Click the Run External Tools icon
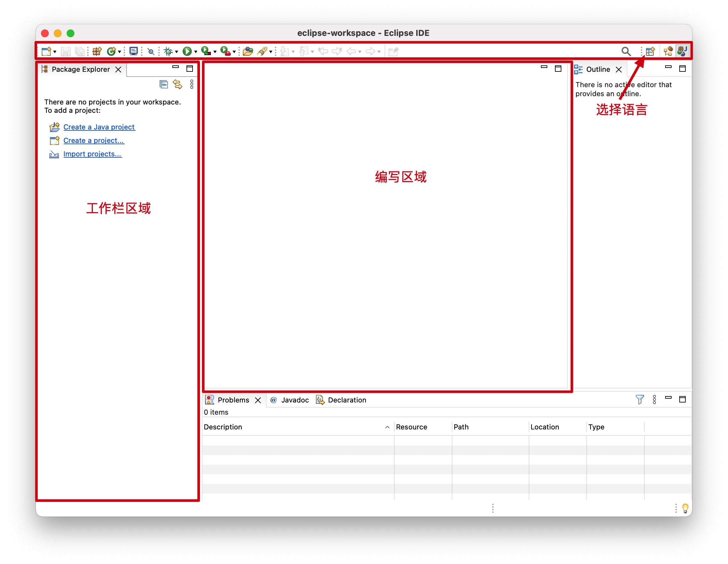Screen dimensions: 728x564 tap(226, 51)
